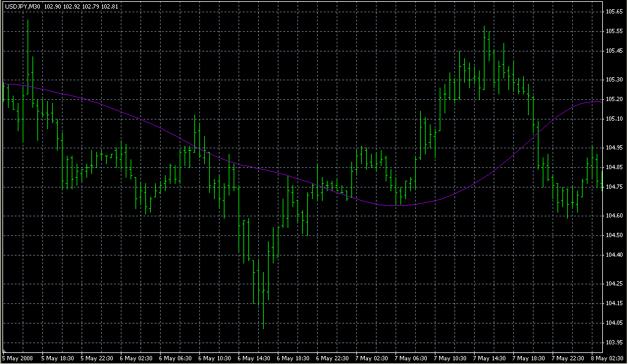The height and width of the screenshot is (364, 628).
Task: Click the 5 May 18:30 time label
Action: (57, 358)
